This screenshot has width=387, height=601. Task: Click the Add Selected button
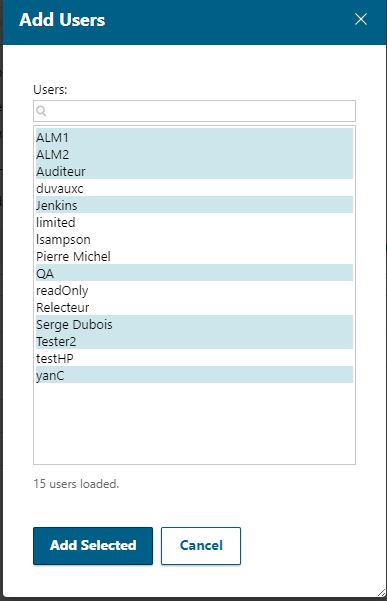click(x=93, y=545)
